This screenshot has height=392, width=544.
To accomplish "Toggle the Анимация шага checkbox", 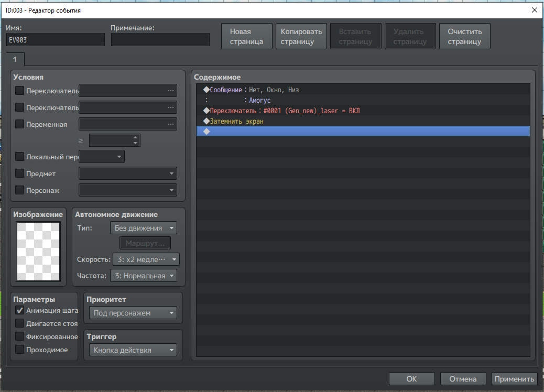I will click(20, 310).
